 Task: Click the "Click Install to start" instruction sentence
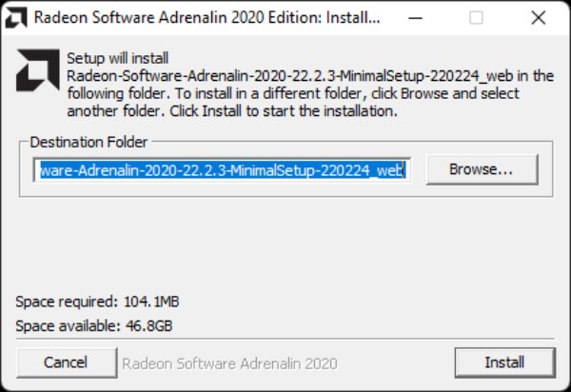(284, 110)
